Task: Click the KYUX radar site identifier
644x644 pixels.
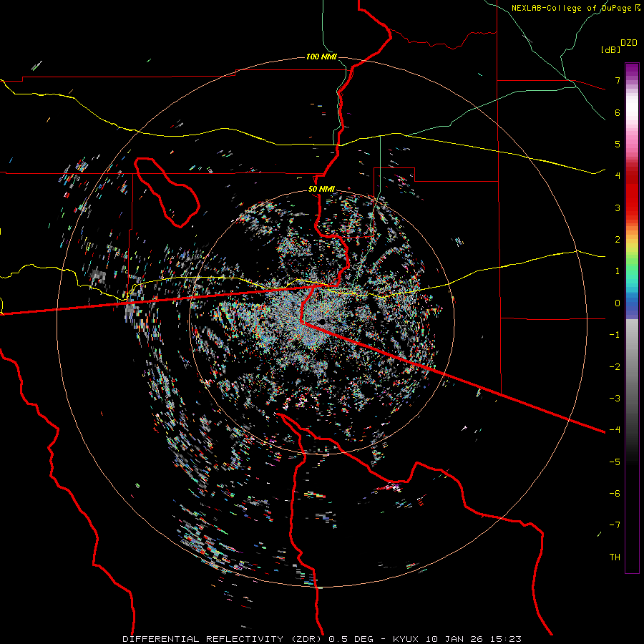Action: click(x=406, y=639)
